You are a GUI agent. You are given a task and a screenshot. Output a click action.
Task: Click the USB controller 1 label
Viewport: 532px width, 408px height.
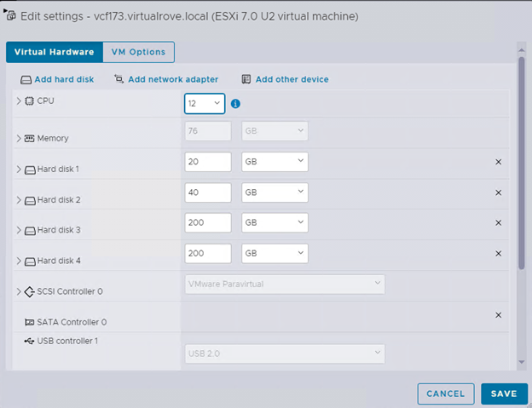[67, 341]
